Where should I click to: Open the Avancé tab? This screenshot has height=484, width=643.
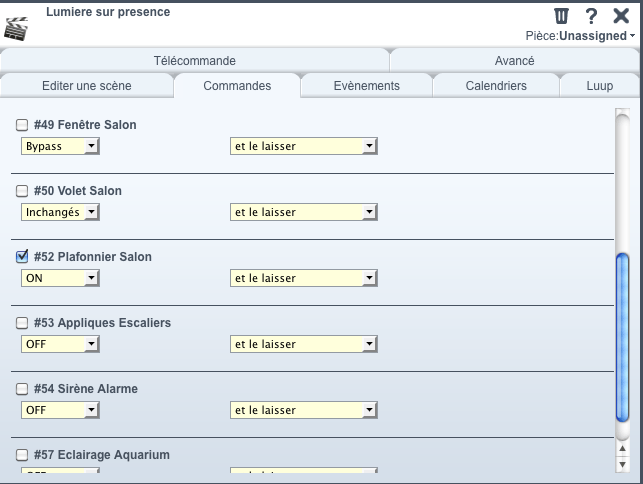tap(515, 61)
